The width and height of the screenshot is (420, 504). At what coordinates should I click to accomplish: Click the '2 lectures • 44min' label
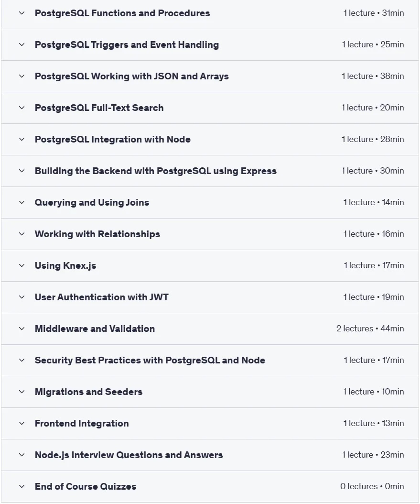pyautogui.click(x=370, y=329)
